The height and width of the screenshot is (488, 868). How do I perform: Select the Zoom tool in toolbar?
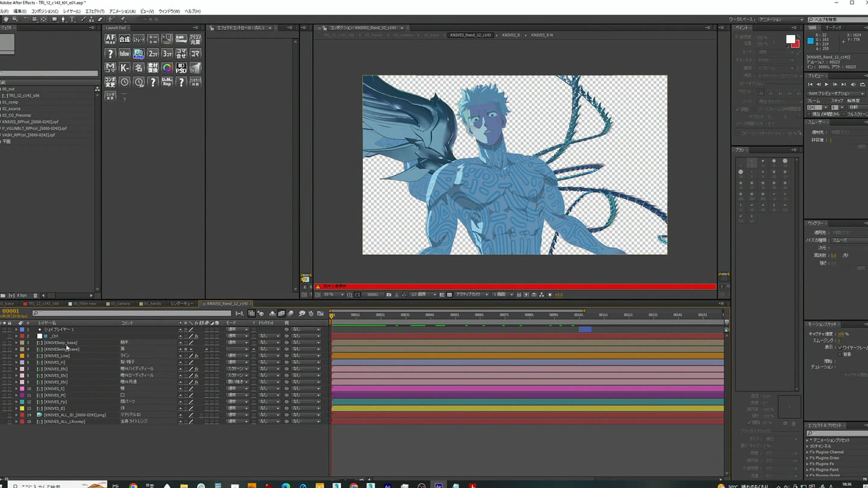pos(15,19)
